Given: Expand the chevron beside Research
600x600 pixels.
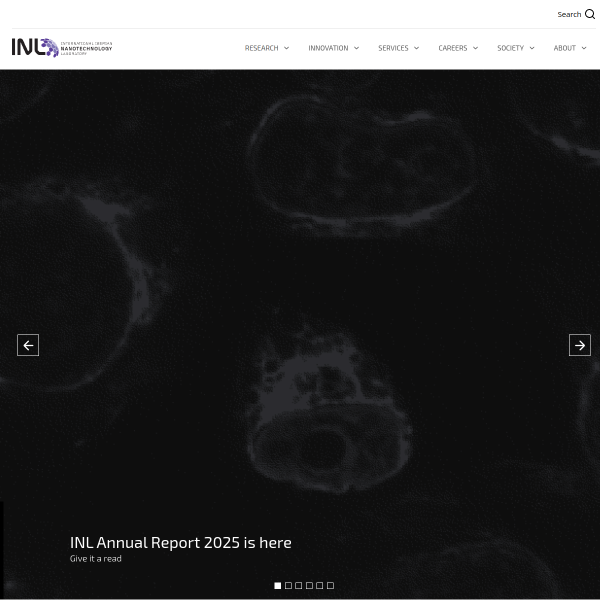Looking at the screenshot, I should pos(286,48).
